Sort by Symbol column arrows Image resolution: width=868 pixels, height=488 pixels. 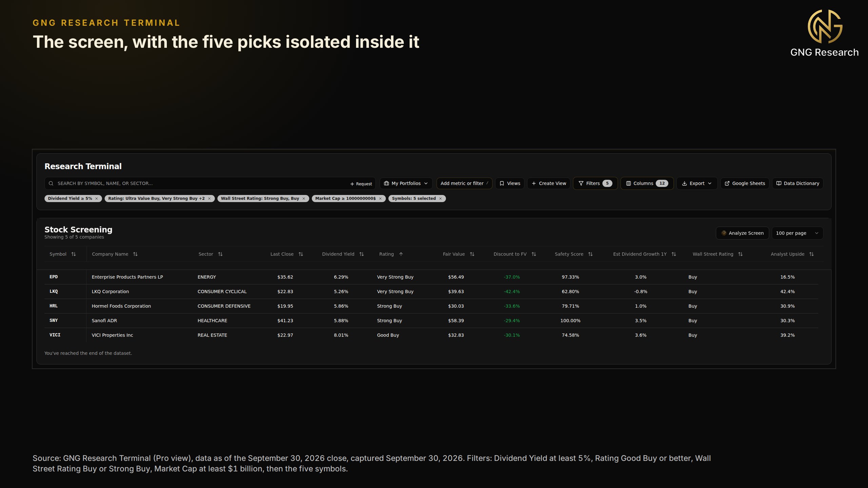[x=74, y=254]
